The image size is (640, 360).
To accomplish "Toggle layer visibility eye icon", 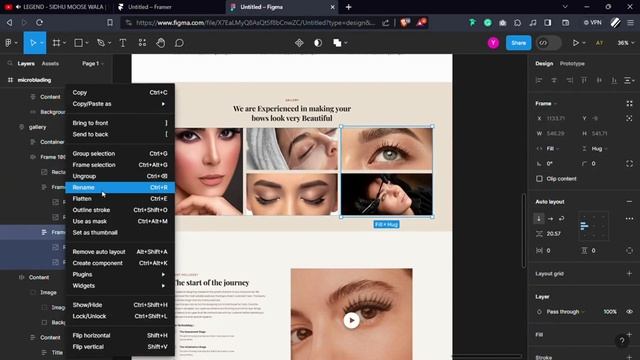I will pyautogui.click(x=629, y=312).
